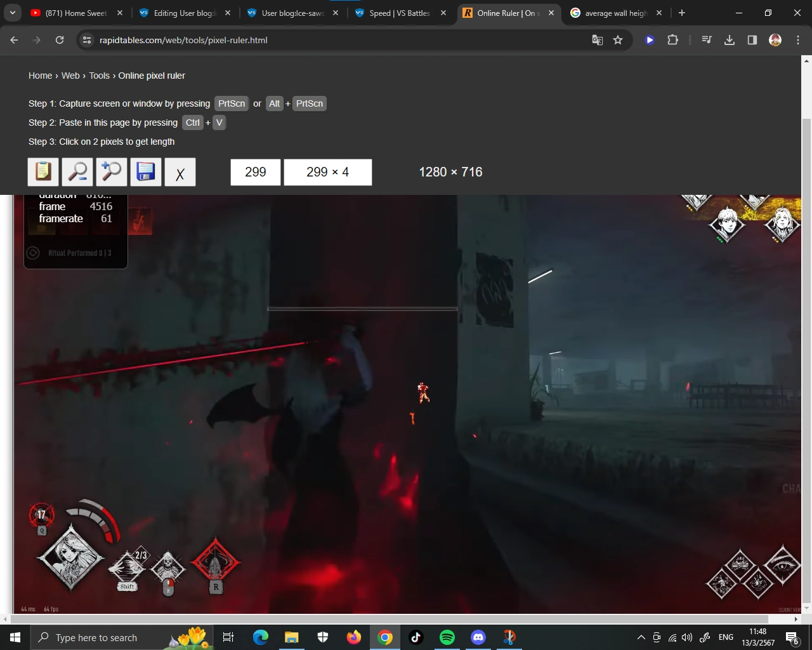Open Discord from the taskbar
The height and width of the screenshot is (650, 812).
[x=478, y=637]
